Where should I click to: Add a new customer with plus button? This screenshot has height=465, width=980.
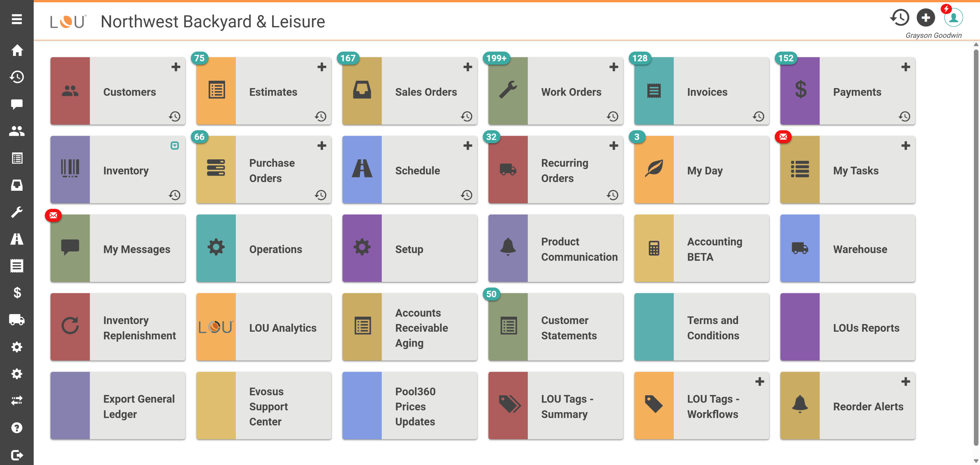176,67
